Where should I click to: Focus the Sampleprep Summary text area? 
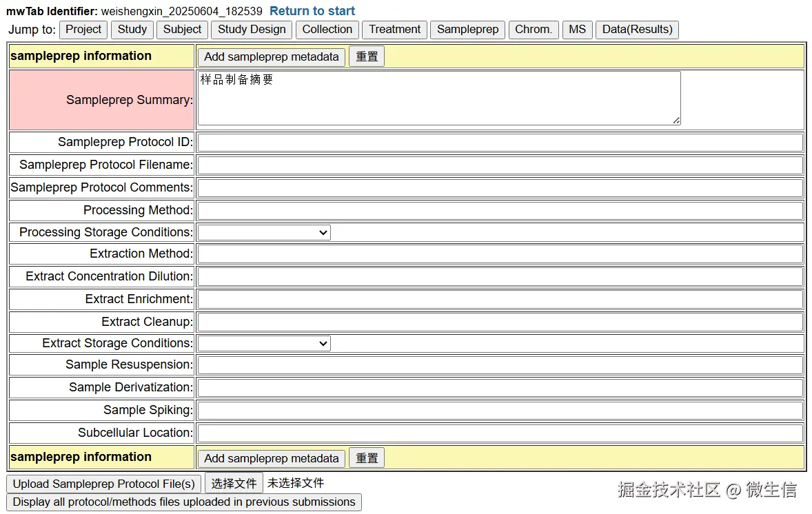pyautogui.click(x=439, y=99)
